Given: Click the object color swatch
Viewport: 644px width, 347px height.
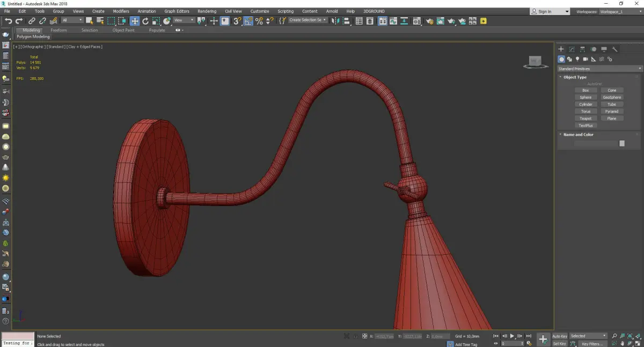Looking at the screenshot, I should pyautogui.click(x=622, y=143).
